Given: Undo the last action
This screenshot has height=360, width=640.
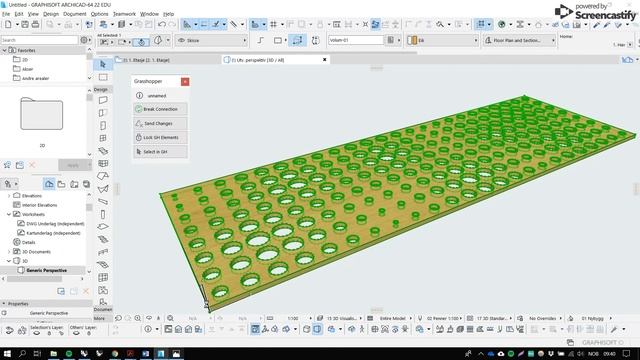Looking at the screenshot, I should 162,24.
